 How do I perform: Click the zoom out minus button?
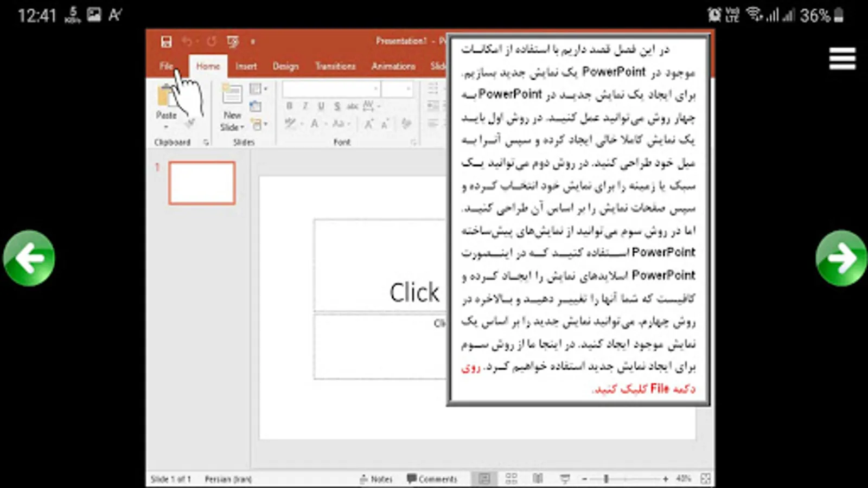(x=584, y=479)
